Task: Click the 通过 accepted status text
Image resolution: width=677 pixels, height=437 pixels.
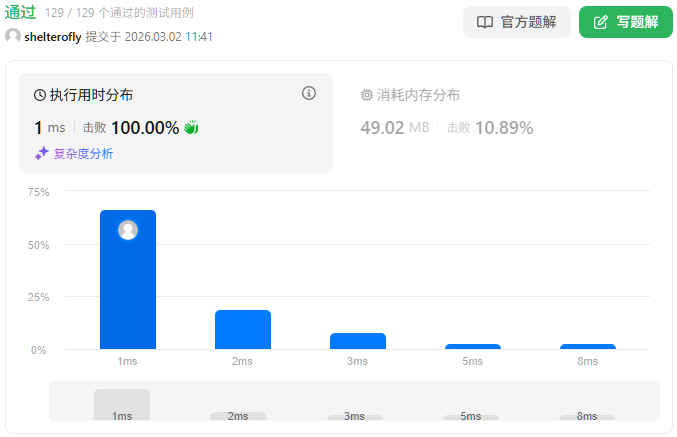Action: [21, 13]
